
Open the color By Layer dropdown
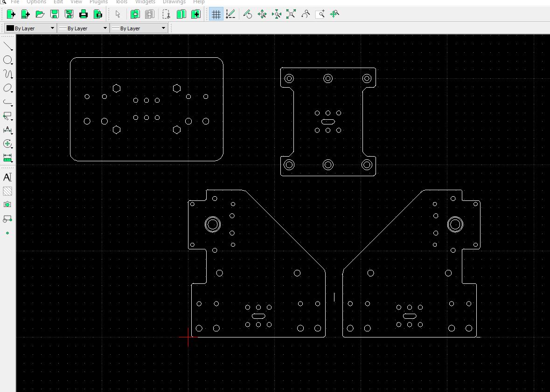(x=30, y=28)
